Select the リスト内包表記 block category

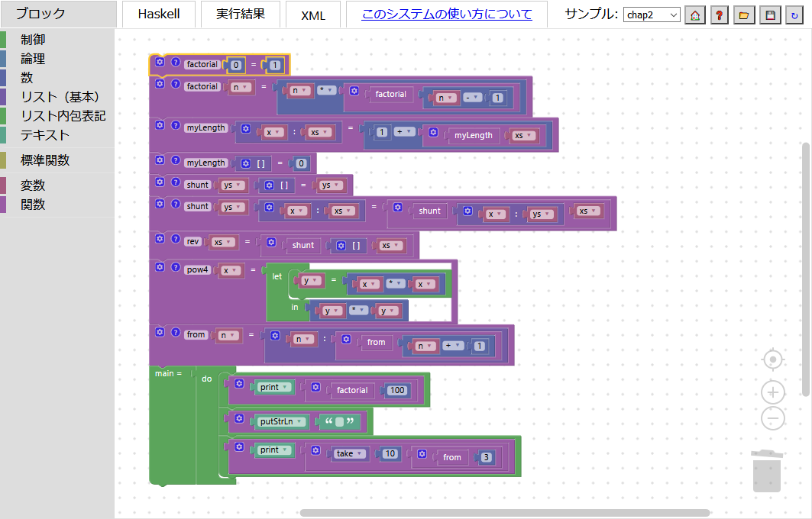pyautogui.click(x=63, y=116)
